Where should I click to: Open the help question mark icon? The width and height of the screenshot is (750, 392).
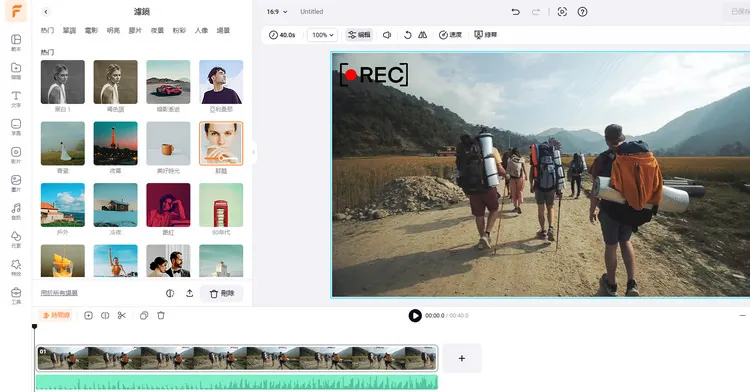coord(582,11)
